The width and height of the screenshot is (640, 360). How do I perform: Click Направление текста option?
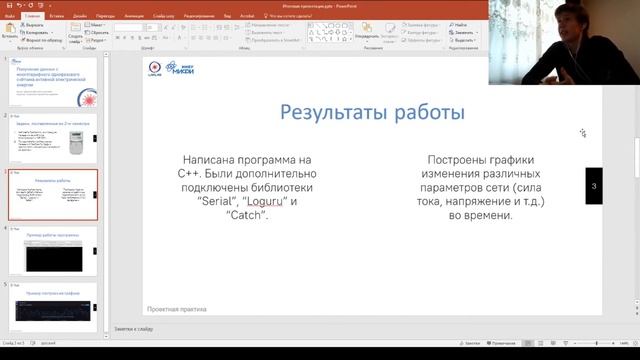(268, 25)
